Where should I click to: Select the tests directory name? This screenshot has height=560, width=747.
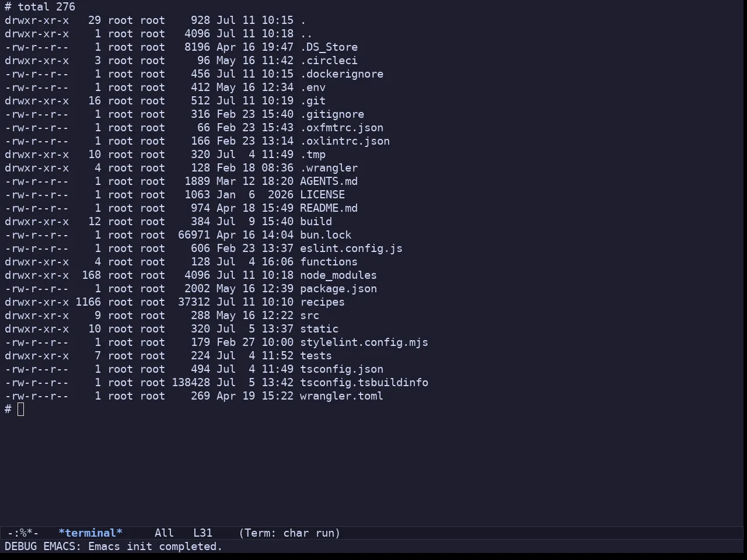point(316,356)
